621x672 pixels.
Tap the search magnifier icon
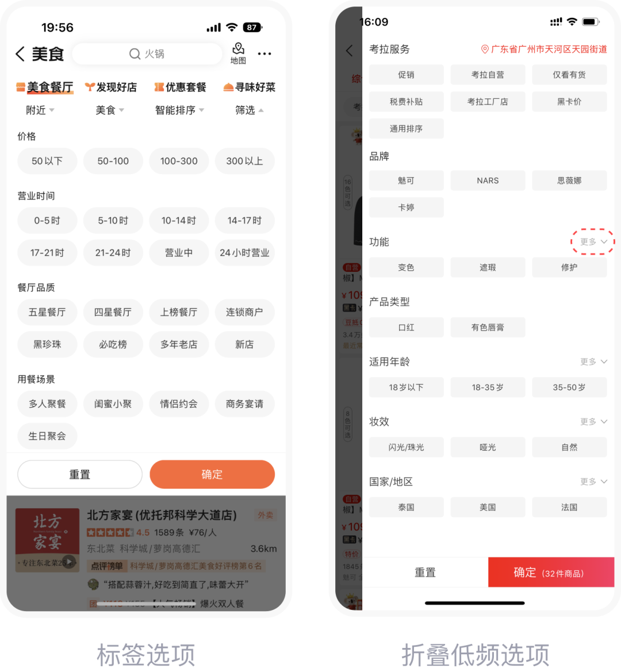(x=135, y=54)
